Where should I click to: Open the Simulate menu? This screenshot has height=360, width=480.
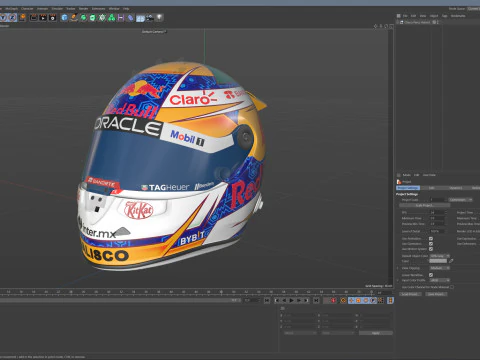pos(57,8)
